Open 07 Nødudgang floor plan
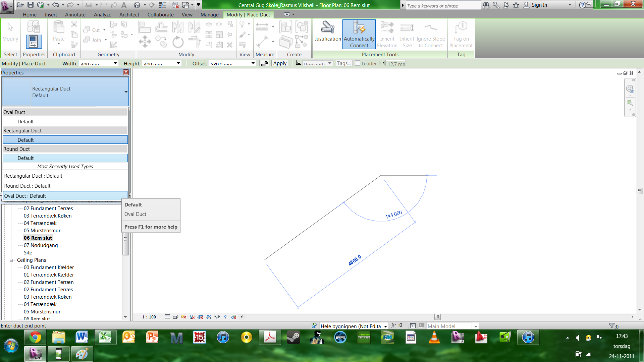The width and height of the screenshot is (644, 362). [41, 245]
